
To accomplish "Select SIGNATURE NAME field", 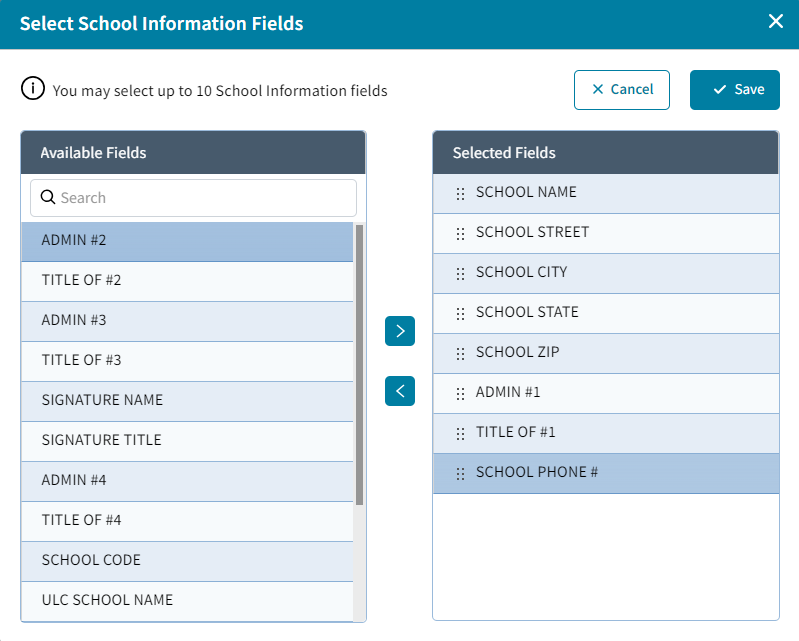I will 187,402.
